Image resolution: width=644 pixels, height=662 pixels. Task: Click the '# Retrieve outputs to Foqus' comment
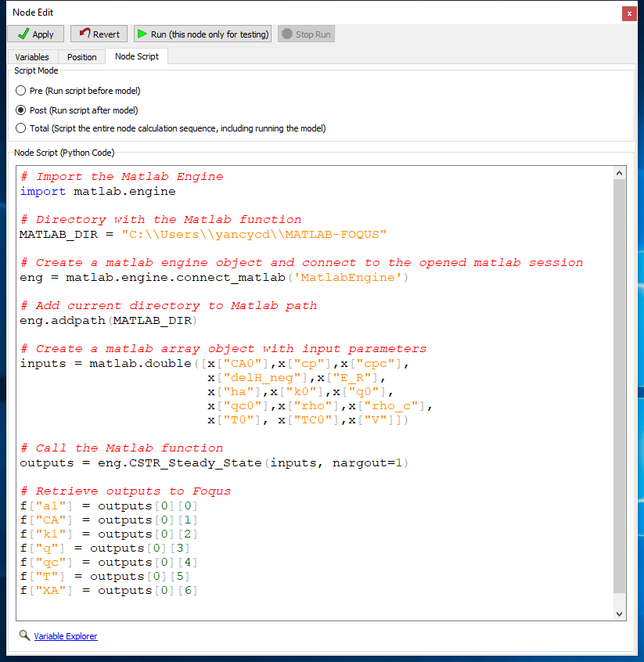pos(126,491)
